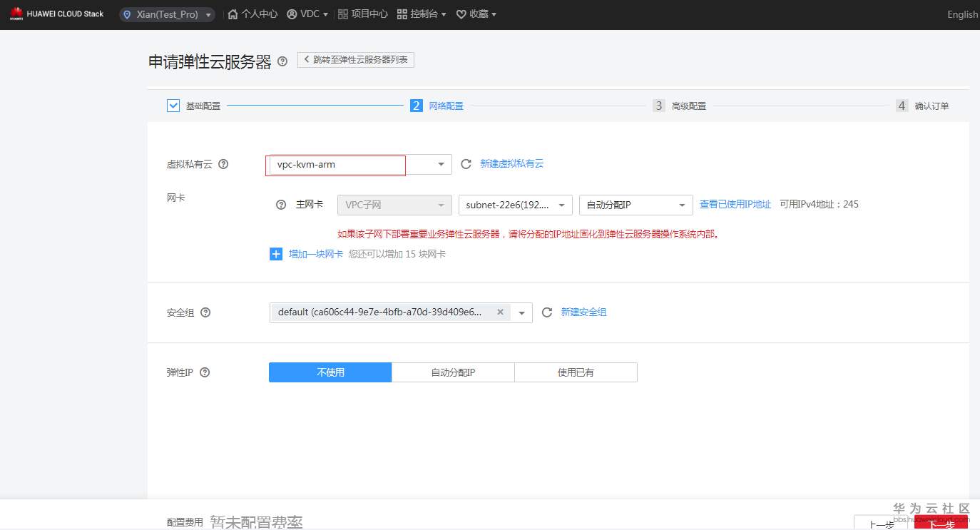Viewport: 980px width, 530px height.
Task: Open 个人中心 in the top bar
Action: [260, 14]
